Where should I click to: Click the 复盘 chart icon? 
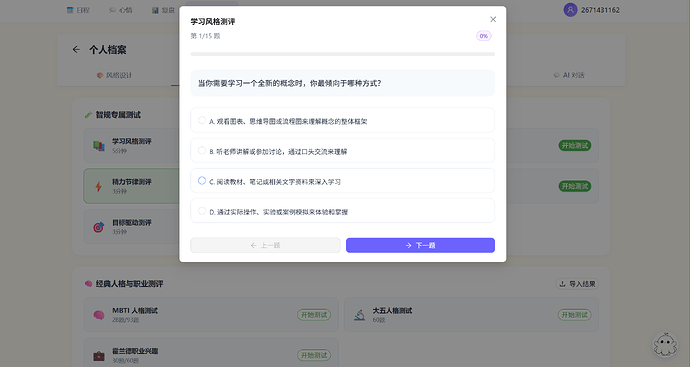pyautogui.click(x=155, y=10)
